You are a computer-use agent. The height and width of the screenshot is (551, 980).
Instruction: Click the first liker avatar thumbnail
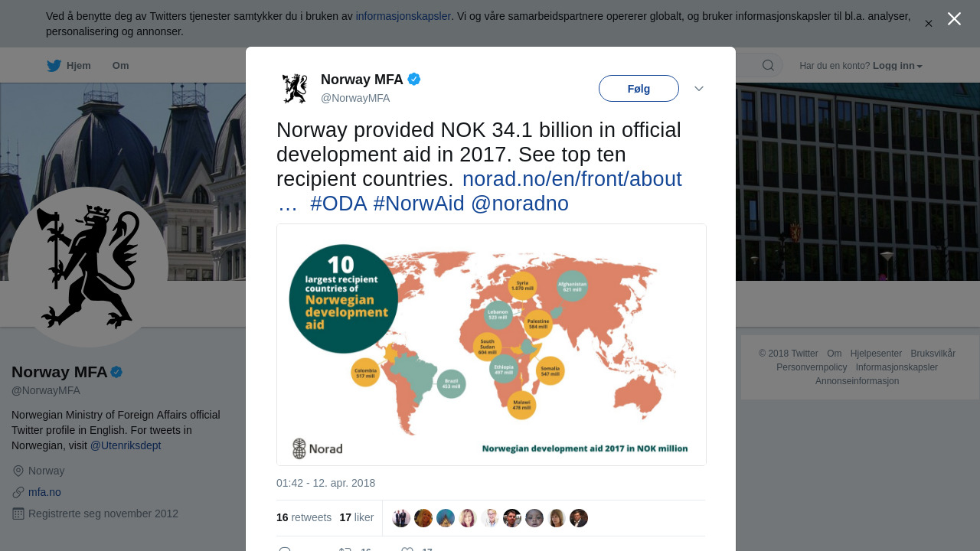point(401,518)
